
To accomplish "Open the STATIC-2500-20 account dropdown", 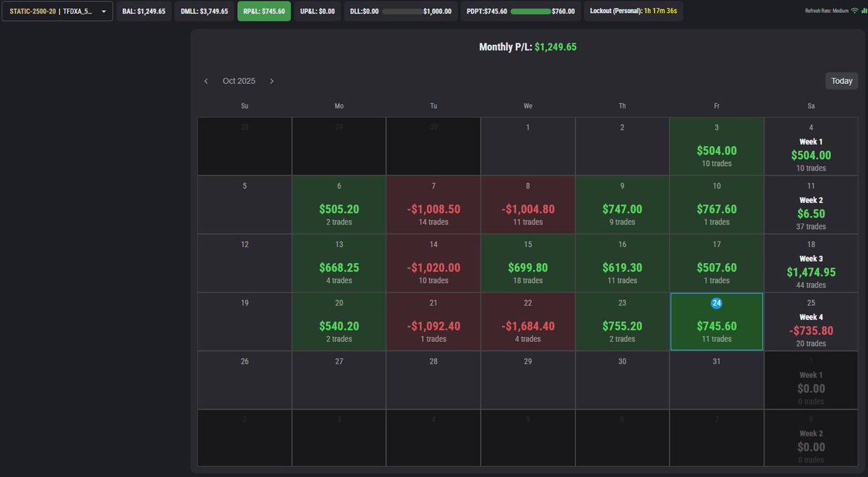I will (57, 12).
